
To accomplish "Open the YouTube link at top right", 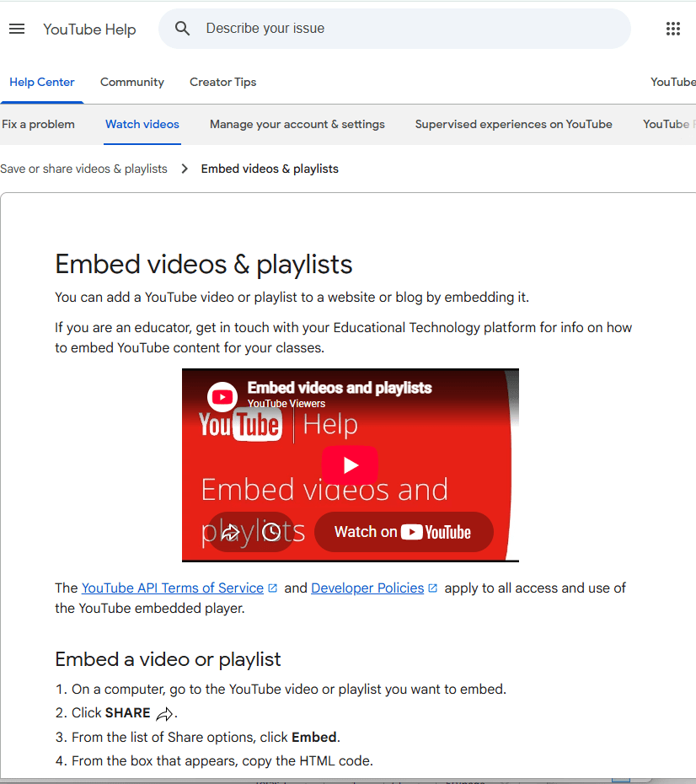I will click(x=673, y=82).
